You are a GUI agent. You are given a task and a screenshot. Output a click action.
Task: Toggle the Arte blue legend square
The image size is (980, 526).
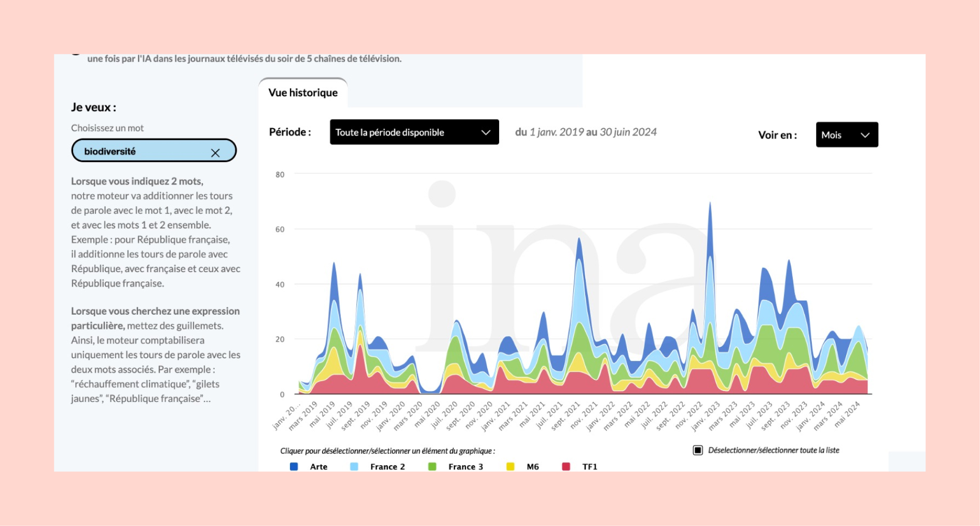pos(294,467)
